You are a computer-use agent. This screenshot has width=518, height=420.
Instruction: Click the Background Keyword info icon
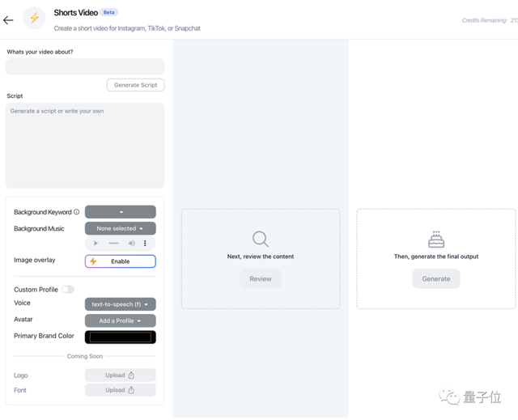pos(77,212)
